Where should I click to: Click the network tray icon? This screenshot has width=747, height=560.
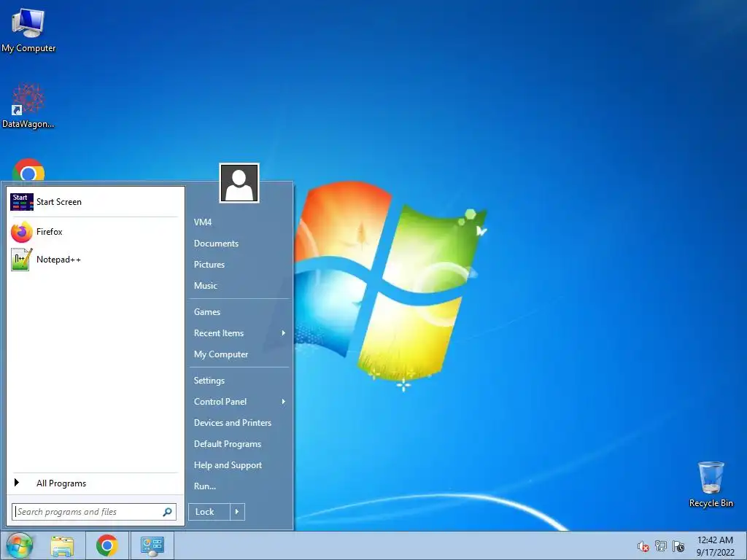coord(661,546)
